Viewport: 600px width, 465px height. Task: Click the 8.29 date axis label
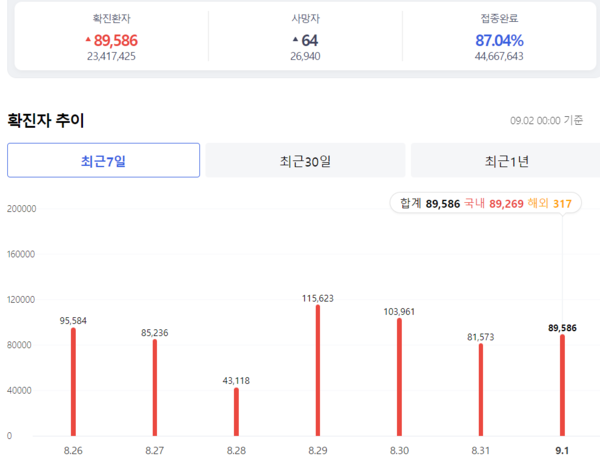(x=318, y=451)
